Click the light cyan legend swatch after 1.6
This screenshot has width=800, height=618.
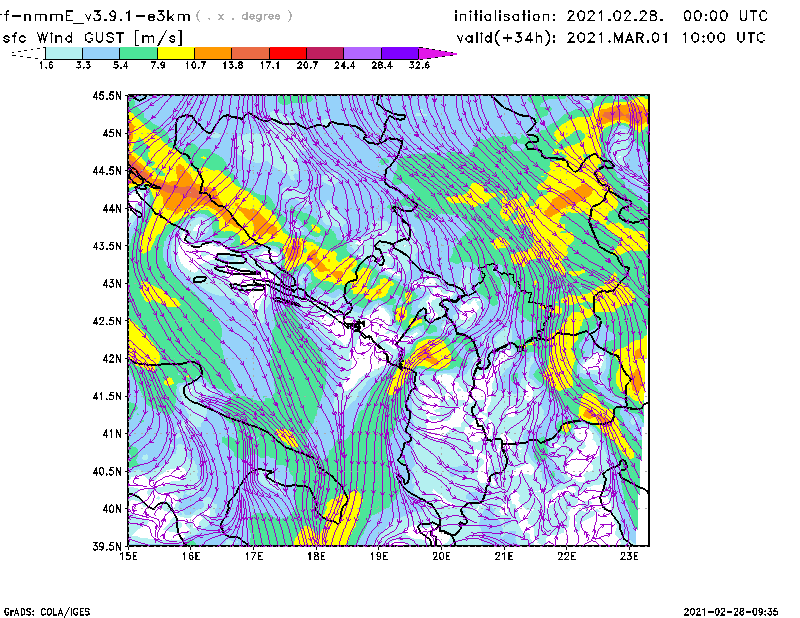(64, 53)
